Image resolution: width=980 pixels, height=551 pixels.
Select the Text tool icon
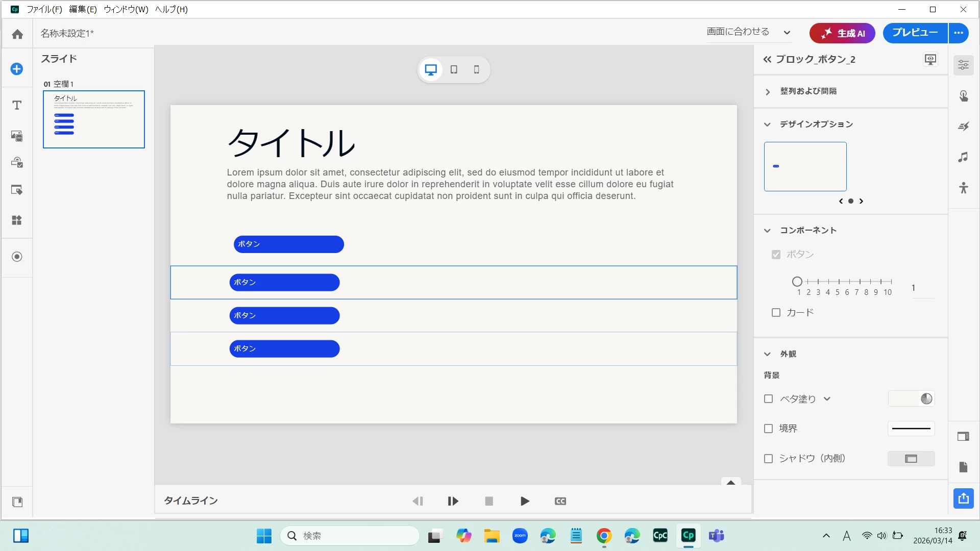pyautogui.click(x=17, y=105)
